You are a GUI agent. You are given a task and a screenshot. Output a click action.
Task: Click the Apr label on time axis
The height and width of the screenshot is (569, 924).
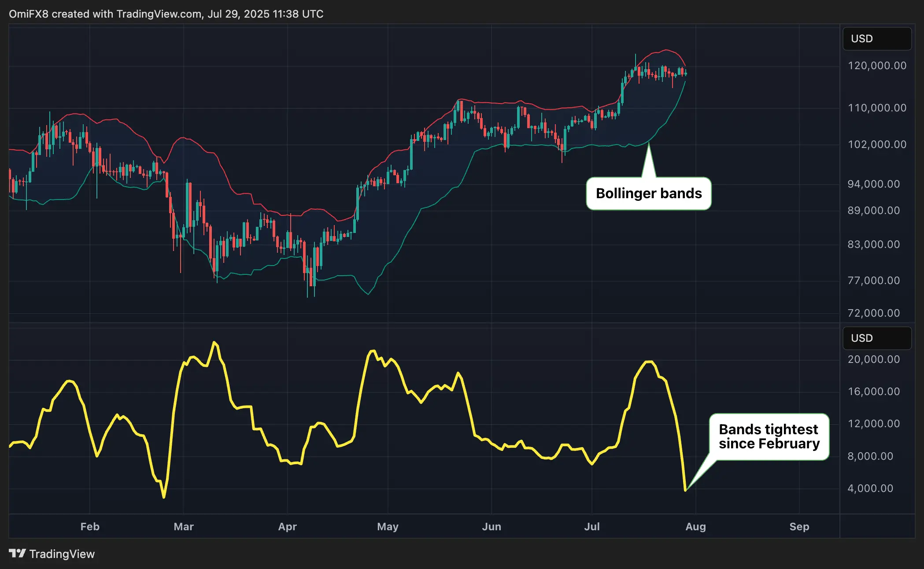pos(288,527)
